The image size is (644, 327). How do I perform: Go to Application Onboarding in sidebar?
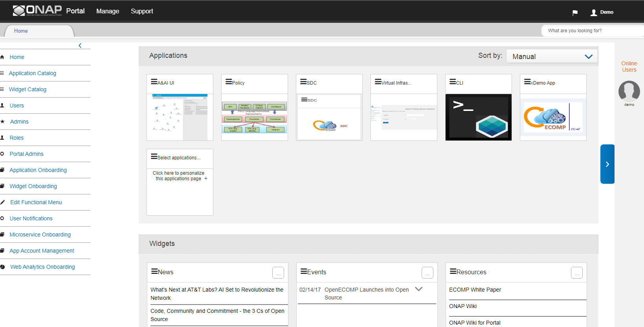click(38, 170)
